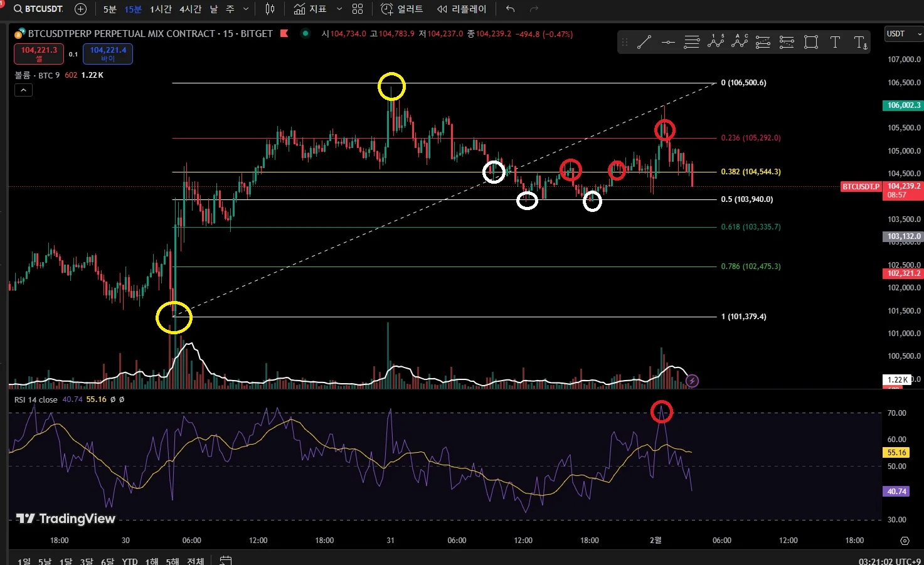Start bar replay with 리플레이
Viewport: 924px width, 565px height.
point(462,9)
